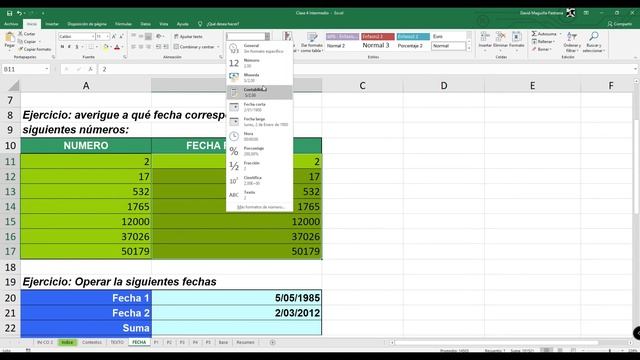
Task: Switch to the Resumen sheet tab
Action: click(245, 342)
